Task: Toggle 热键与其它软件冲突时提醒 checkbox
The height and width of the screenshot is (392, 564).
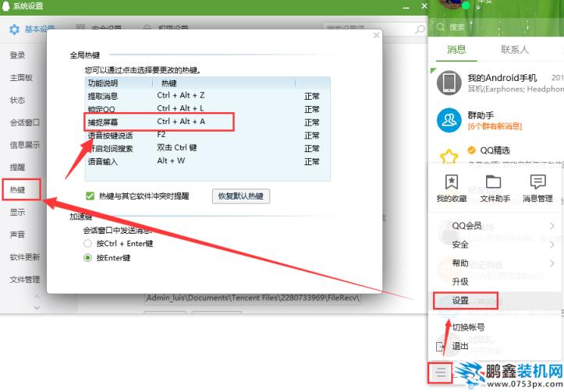Action: click(90, 196)
